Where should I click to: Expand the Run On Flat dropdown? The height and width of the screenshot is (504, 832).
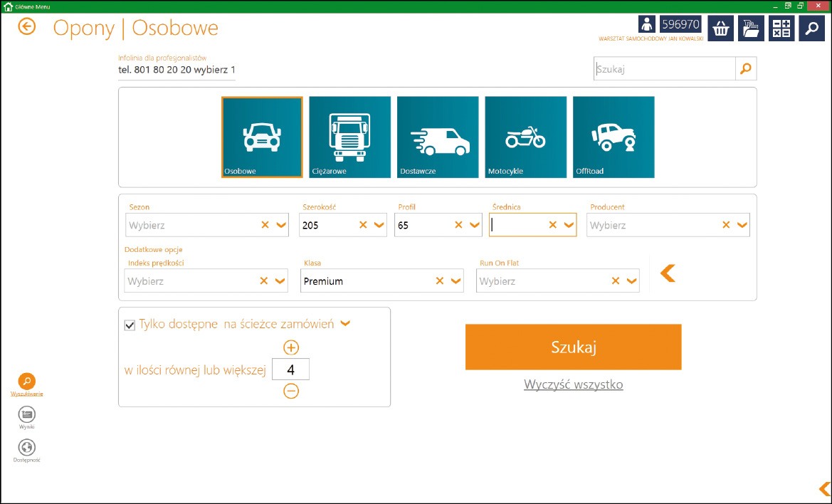(632, 281)
